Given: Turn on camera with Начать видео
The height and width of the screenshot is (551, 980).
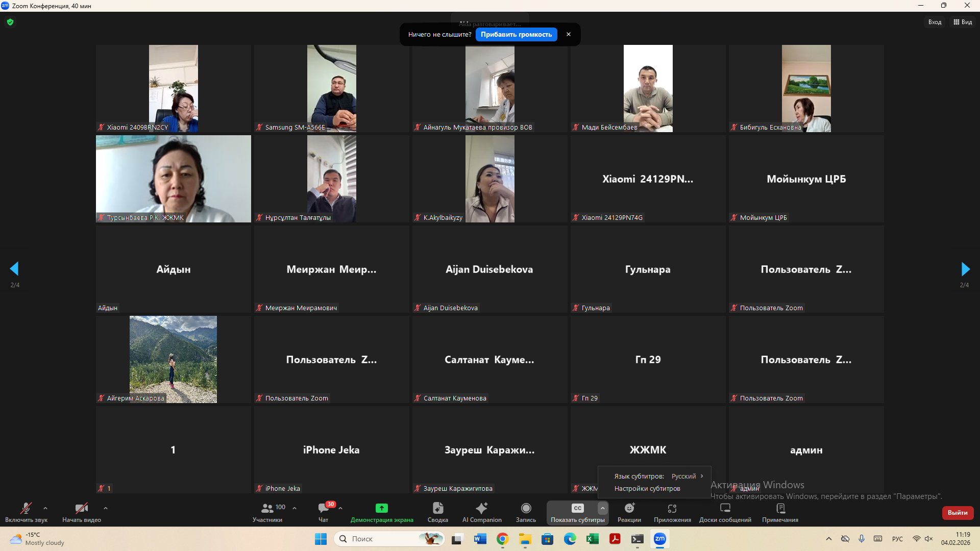Looking at the screenshot, I should coord(81,508).
